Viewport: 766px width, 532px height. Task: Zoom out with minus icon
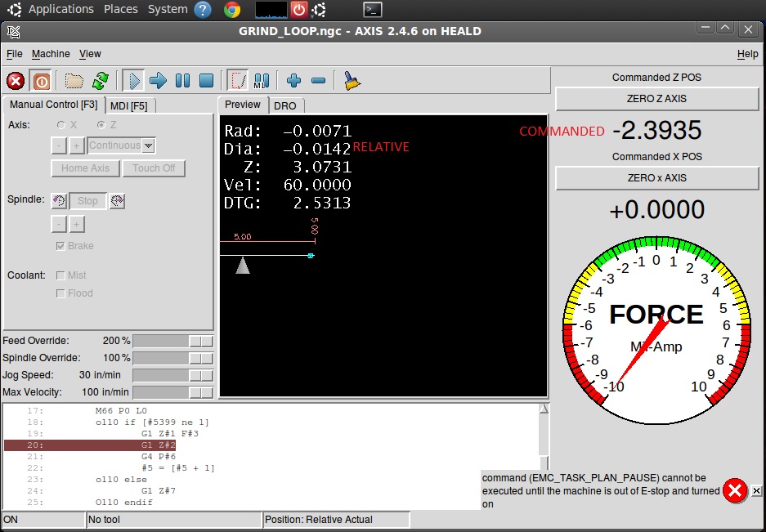pos(318,81)
